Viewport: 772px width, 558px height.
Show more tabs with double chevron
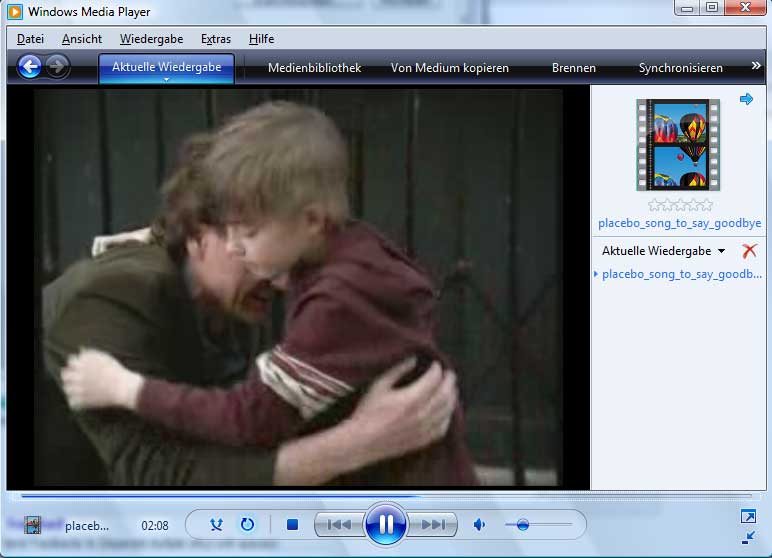pyautogui.click(x=756, y=66)
